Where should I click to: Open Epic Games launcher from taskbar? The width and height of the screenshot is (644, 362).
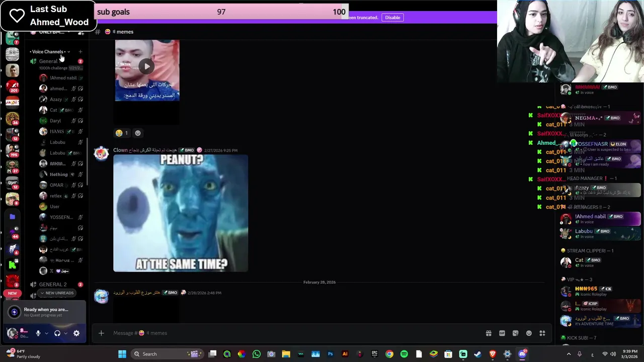click(374, 354)
